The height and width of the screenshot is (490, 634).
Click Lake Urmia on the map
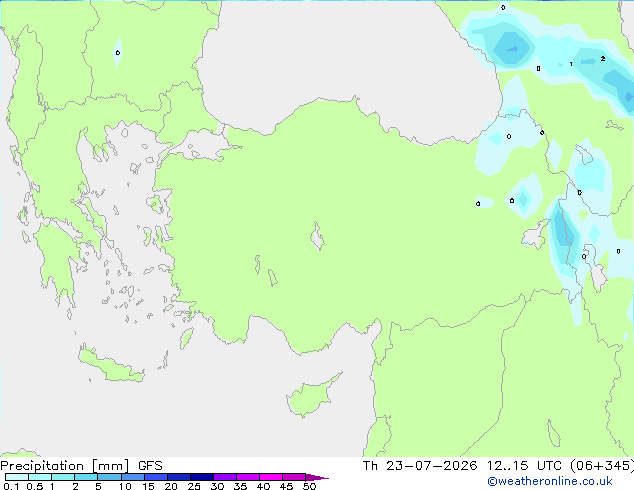pyautogui.click(x=595, y=267)
